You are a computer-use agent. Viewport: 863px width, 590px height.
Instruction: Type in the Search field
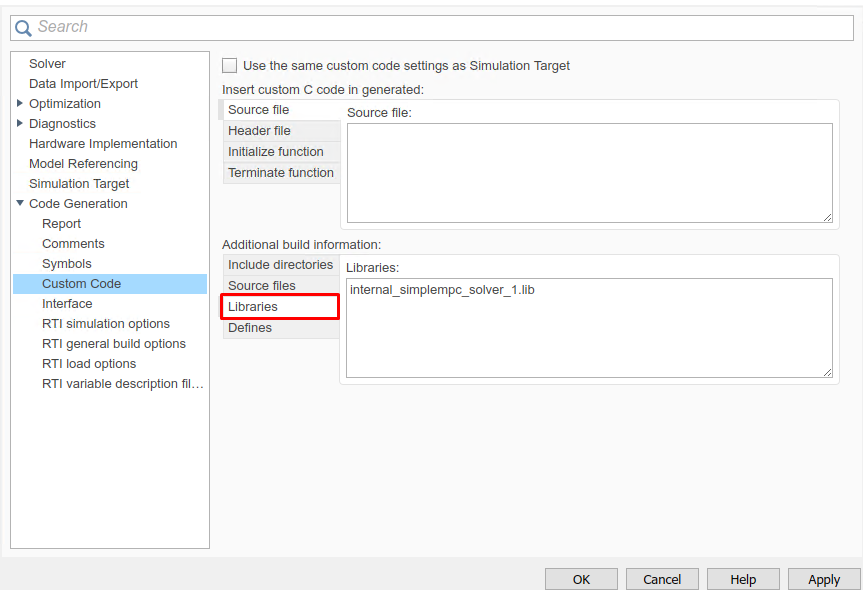coord(440,27)
